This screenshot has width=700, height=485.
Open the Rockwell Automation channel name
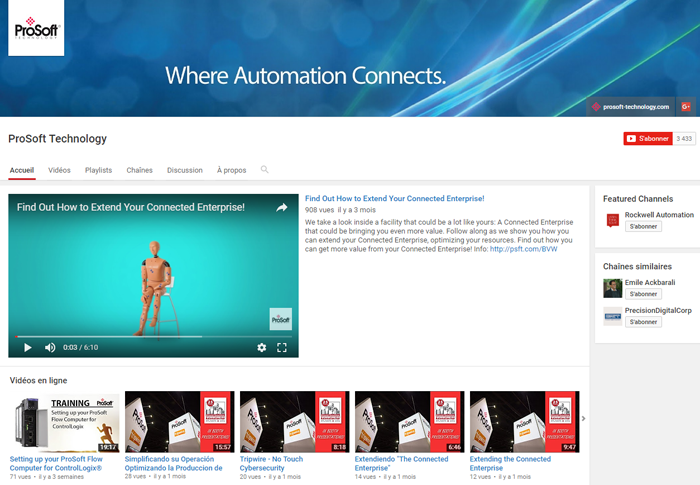659,215
